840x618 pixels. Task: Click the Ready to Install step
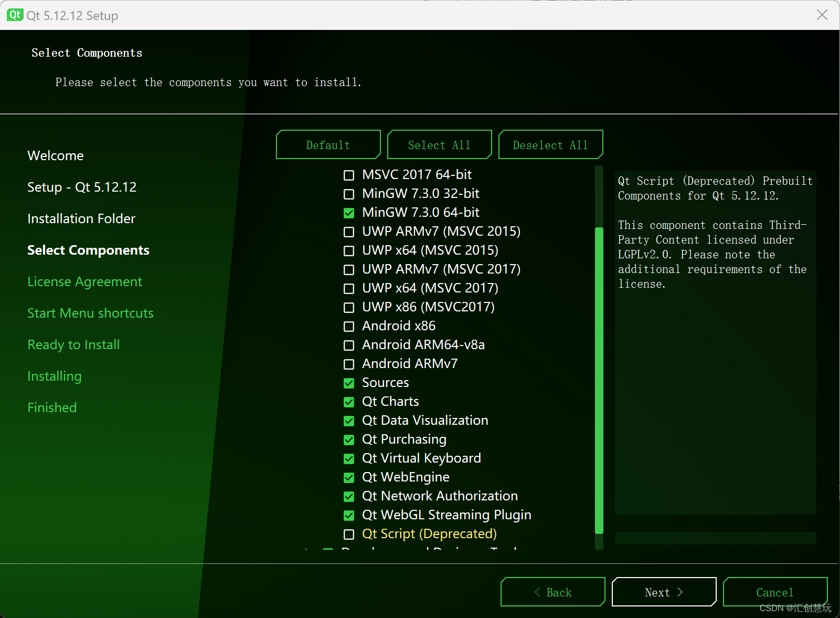73,345
